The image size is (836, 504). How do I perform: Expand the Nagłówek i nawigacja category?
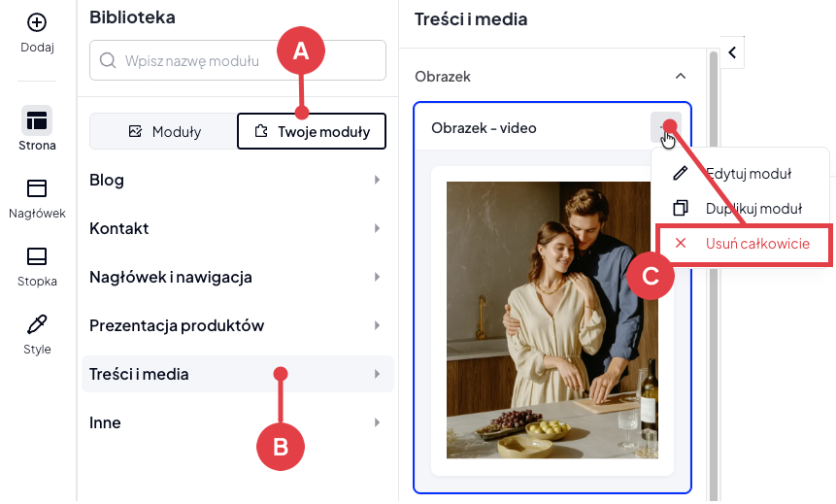pos(238,277)
